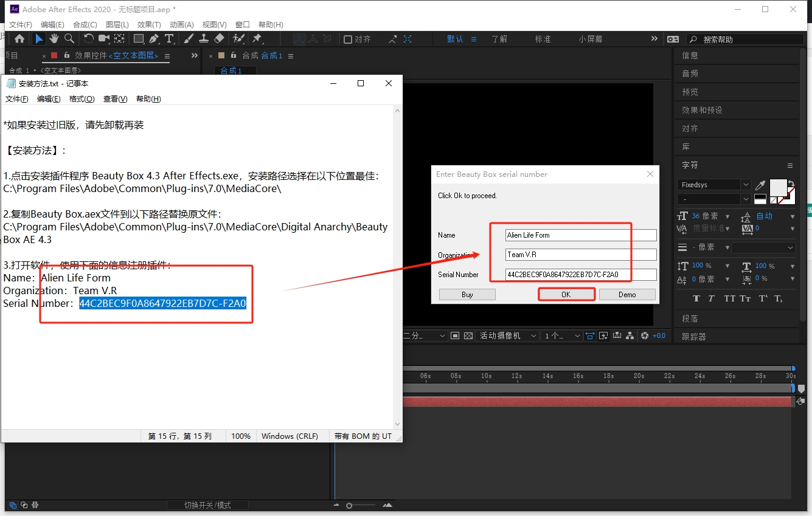Select the Puppet Pin tool

click(257, 39)
